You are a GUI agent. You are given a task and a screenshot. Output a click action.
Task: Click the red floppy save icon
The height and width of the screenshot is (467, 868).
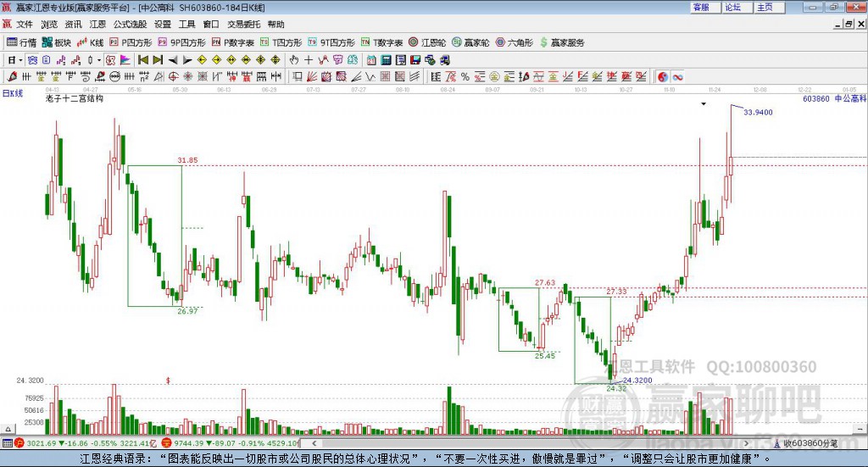(x=415, y=60)
